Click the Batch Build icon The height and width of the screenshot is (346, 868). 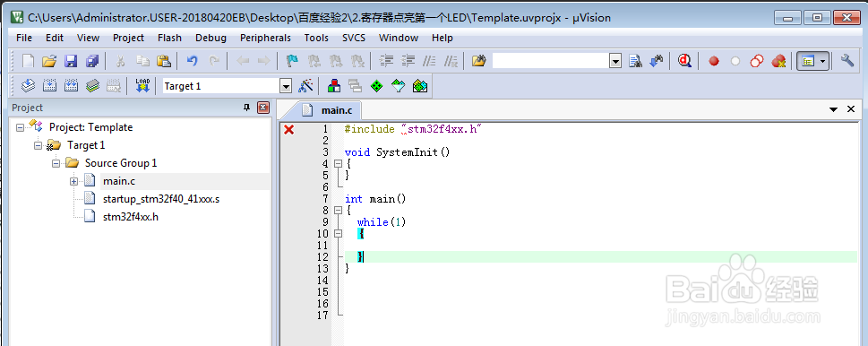tap(92, 86)
